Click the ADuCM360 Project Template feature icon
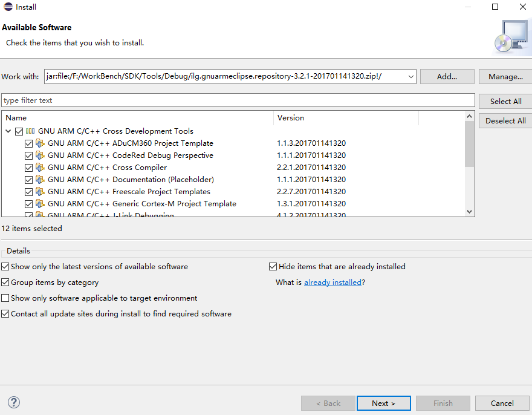The width and height of the screenshot is (532, 415). 40,143
